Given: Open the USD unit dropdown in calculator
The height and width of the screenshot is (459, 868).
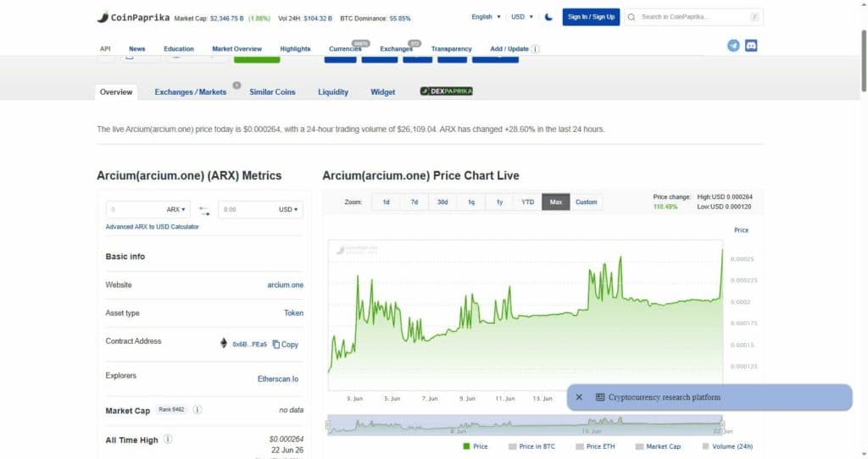Looking at the screenshot, I should (x=288, y=209).
